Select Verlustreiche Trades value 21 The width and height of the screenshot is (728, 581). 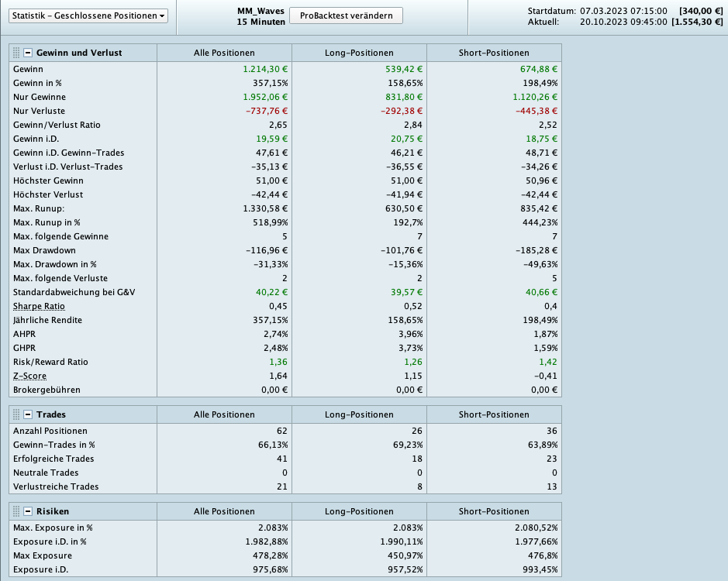point(282,486)
